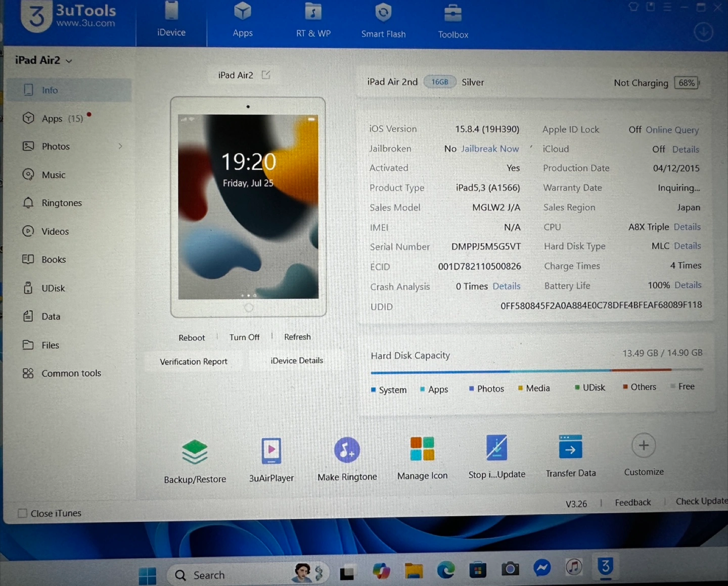Image resolution: width=728 pixels, height=586 pixels.
Task: Open Backup/Restore tool
Action: coord(195,461)
